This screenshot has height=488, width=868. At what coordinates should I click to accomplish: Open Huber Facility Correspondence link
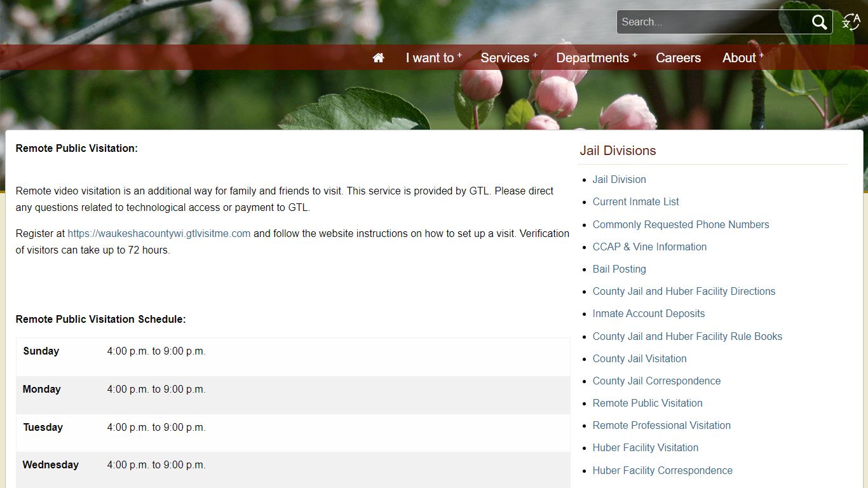(x=662, y=470)
